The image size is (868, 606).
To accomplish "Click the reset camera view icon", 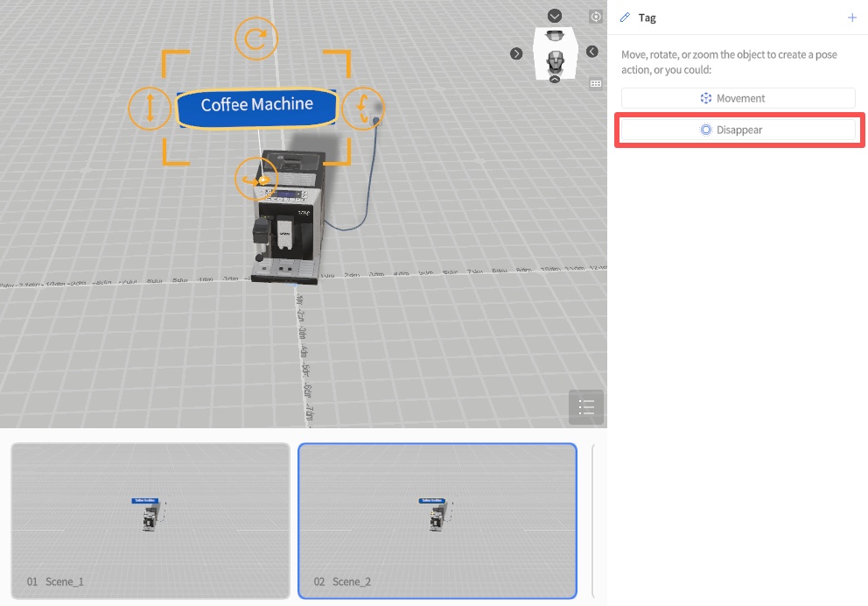I will pos(596,17).
